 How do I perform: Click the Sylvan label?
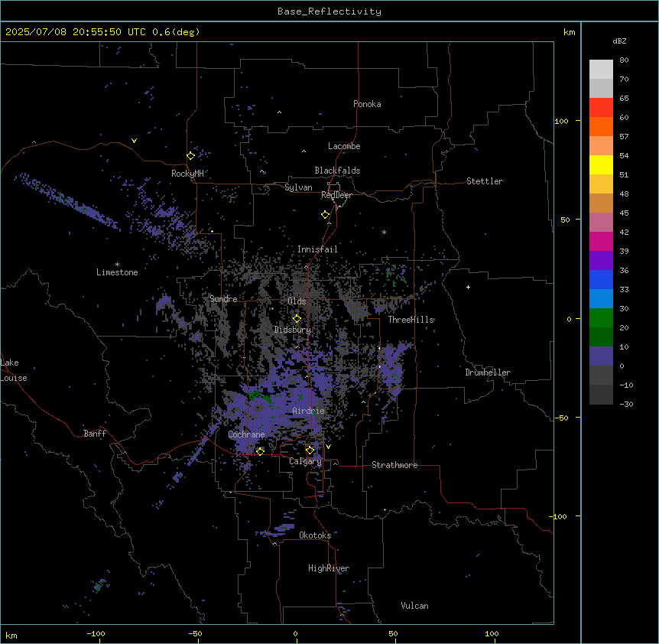pos(298,187)
